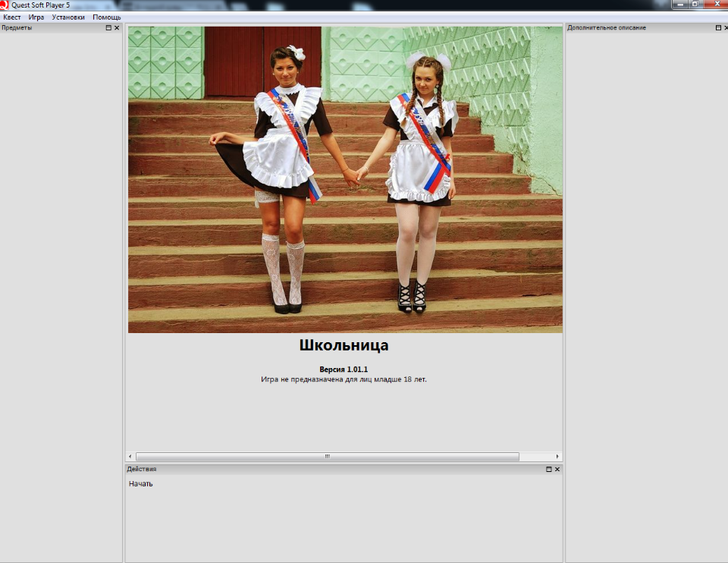Image resolution: width=728 pixels, height=563 pixels.
Task: Click the Начать action
Action: coord(141,483)
